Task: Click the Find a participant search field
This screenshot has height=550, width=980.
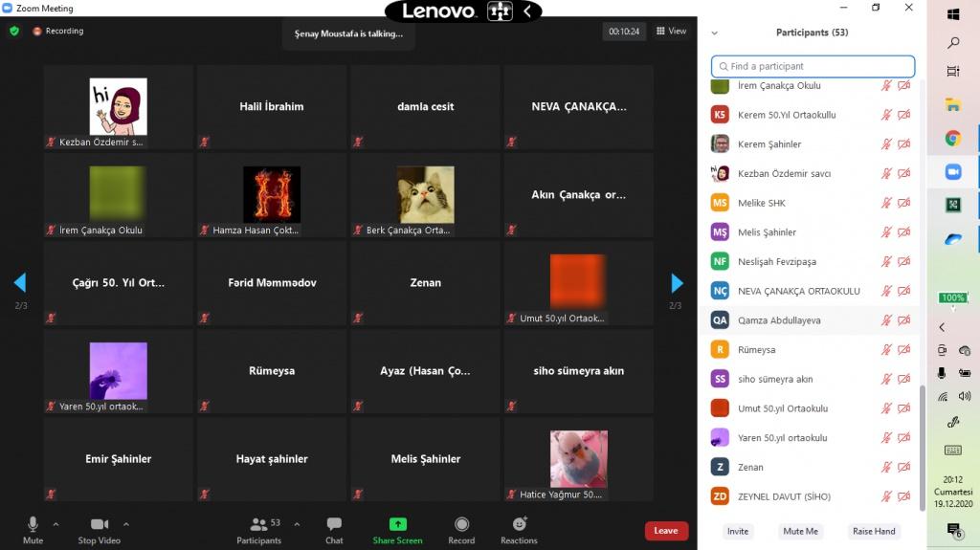Action: tap(813, 67)
